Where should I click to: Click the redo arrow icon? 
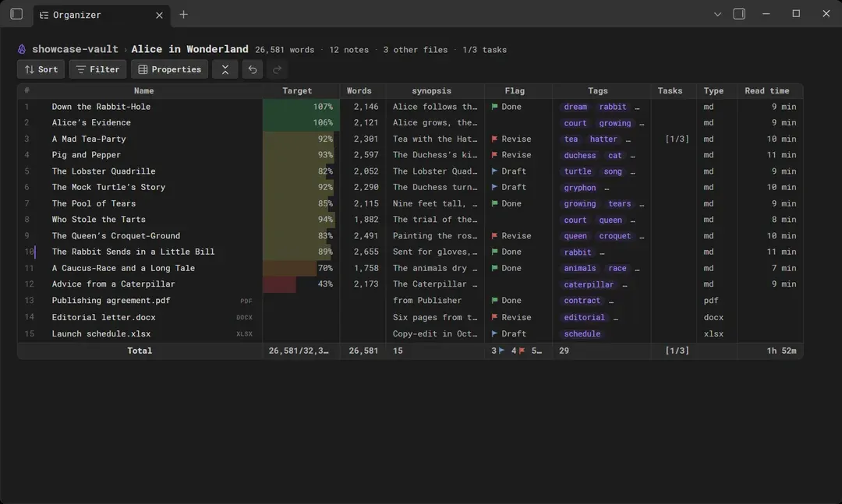coord(277,69)
